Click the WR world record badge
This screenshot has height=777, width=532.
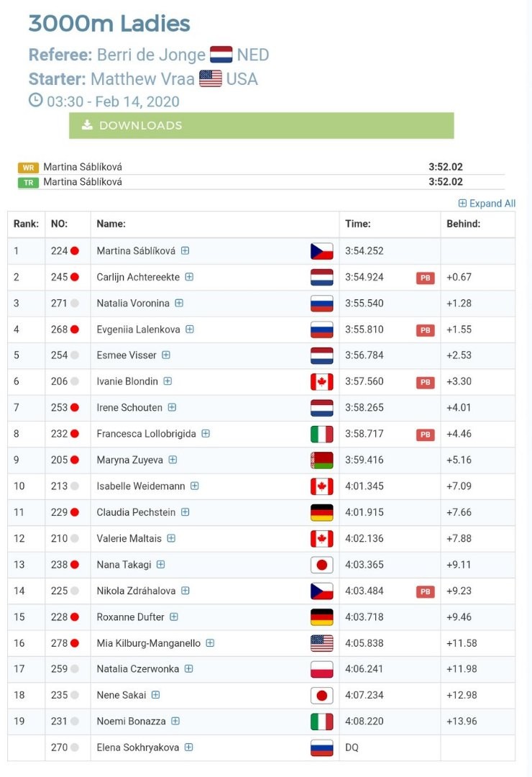coord(28,168)
